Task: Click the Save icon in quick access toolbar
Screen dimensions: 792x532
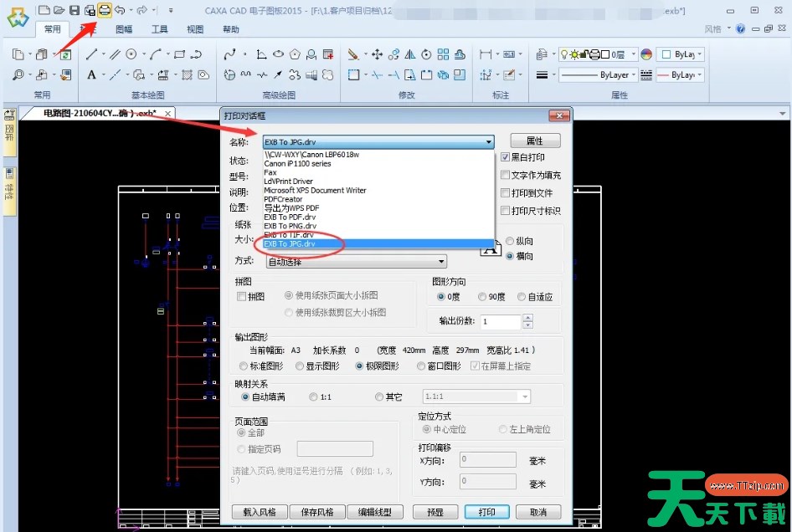Action: point(75,10)
